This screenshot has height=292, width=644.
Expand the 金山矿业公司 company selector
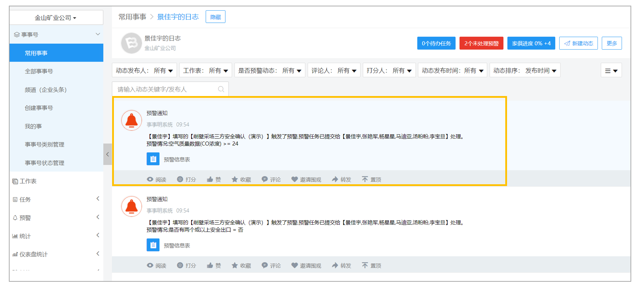[56, 17]
